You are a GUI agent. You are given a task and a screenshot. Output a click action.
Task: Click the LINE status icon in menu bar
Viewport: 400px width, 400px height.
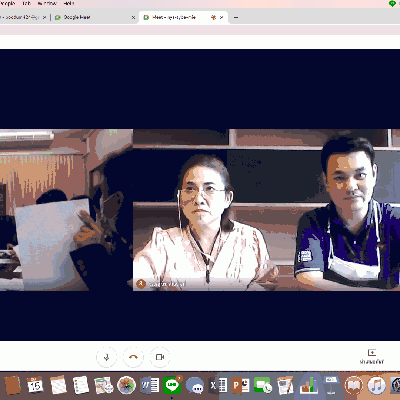coord(392,3)
